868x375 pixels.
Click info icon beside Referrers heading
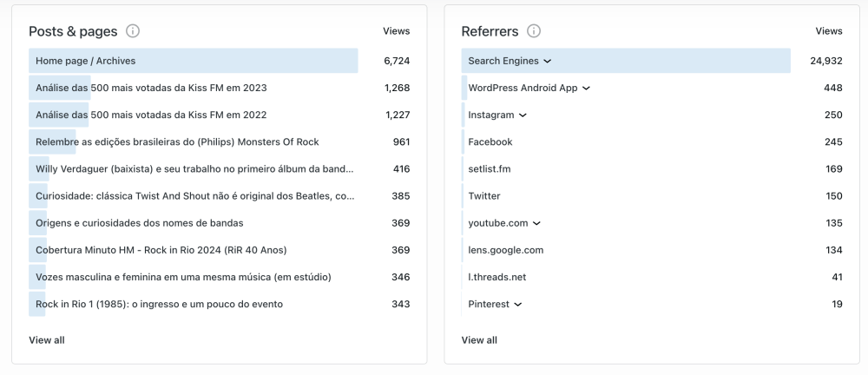[x=534, y=31]
